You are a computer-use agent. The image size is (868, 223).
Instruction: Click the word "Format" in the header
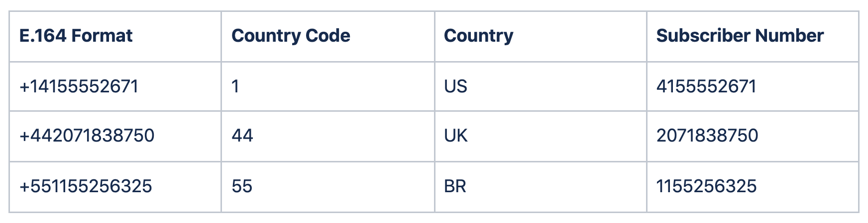[102, 36]
